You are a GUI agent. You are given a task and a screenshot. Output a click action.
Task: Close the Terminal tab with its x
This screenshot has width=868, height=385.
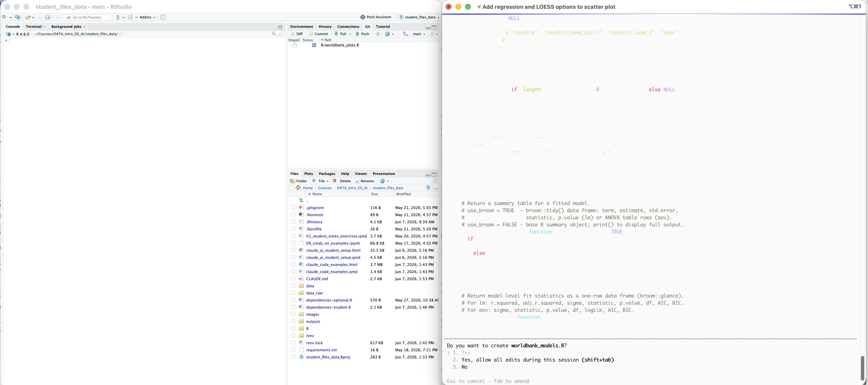tap(45, 27)
